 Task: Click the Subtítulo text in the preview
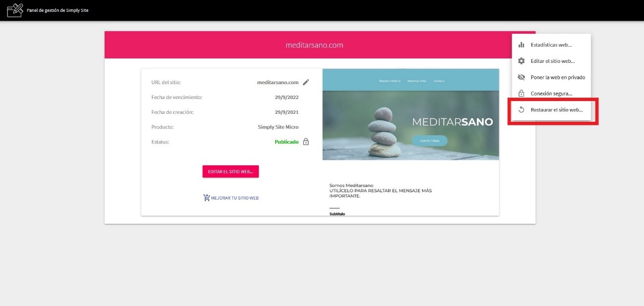pos(337,214)
